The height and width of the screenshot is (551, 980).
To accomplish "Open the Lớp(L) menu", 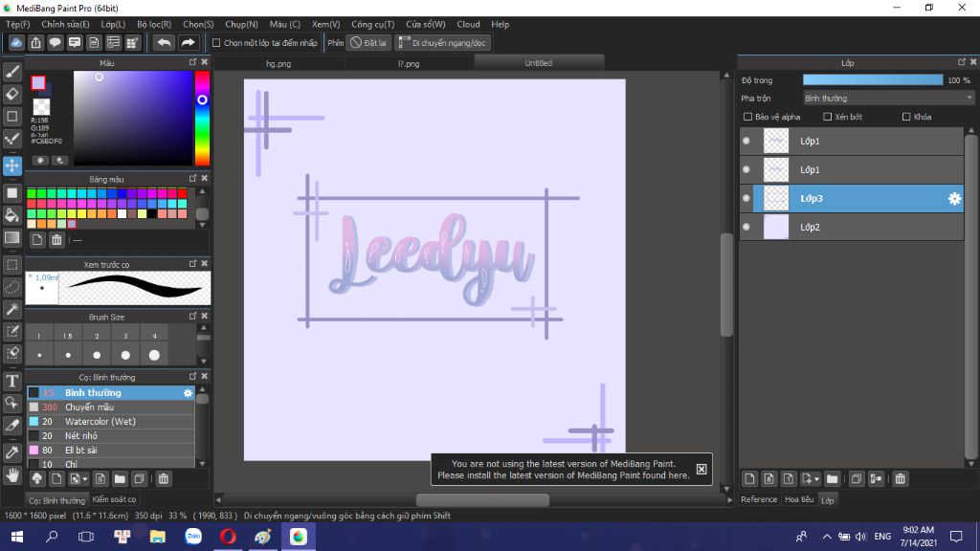I will pyautogui.click(x=113, y=24).
